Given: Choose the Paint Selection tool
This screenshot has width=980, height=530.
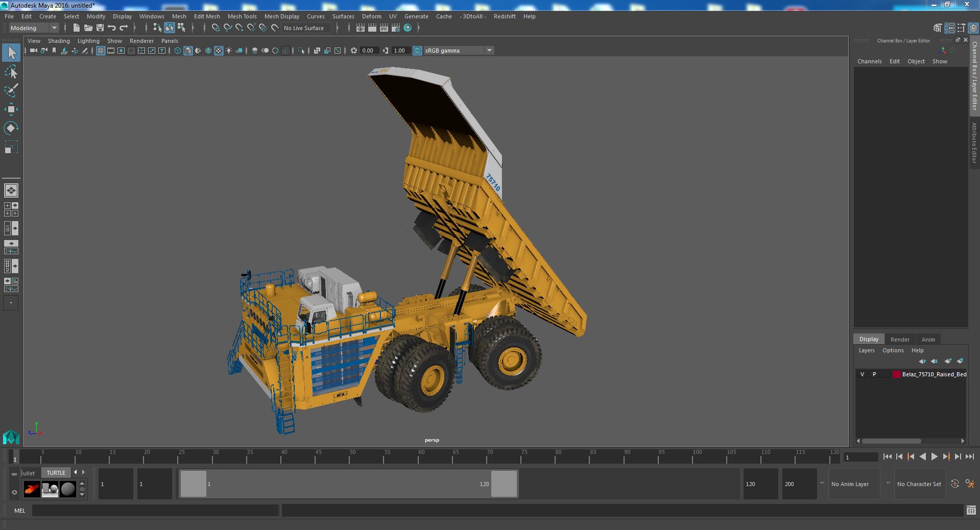Looking at the screenshot, I should (x=11, y=91).
